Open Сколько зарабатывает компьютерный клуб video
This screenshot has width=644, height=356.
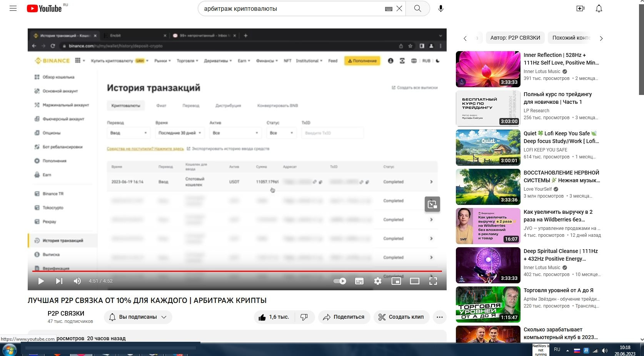(x=561, y=333)
